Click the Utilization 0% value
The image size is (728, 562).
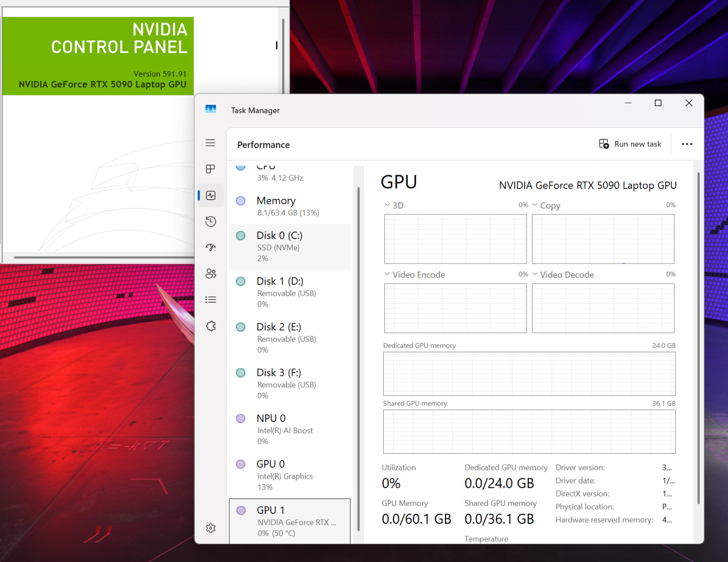(x=391, y=483)
